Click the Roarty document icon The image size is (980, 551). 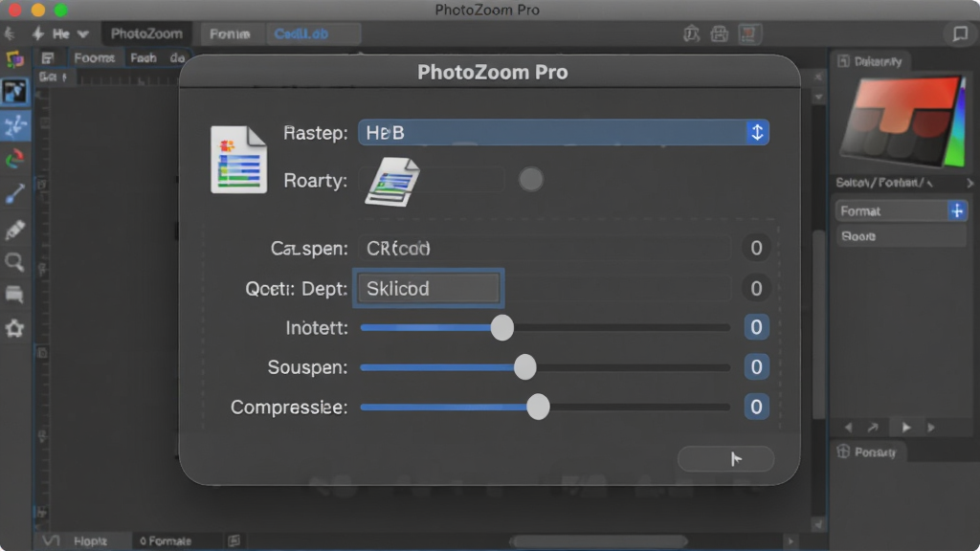[392, 181]
